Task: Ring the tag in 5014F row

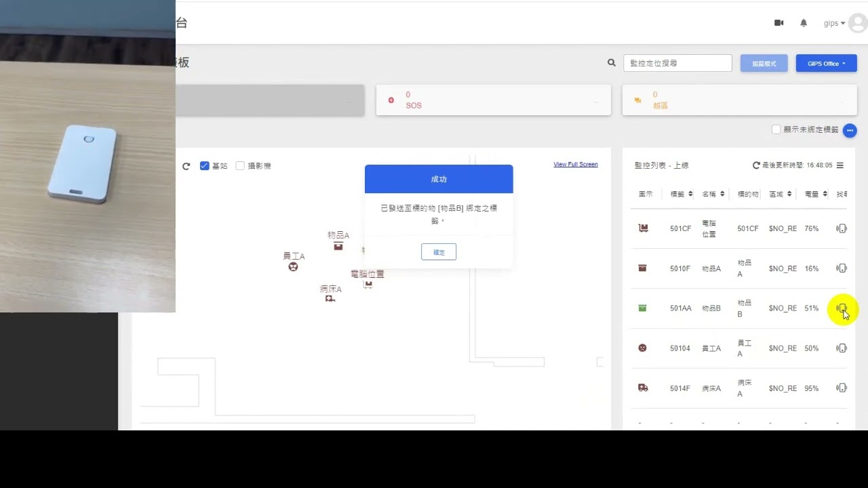Action: click(x=842, y=388)
